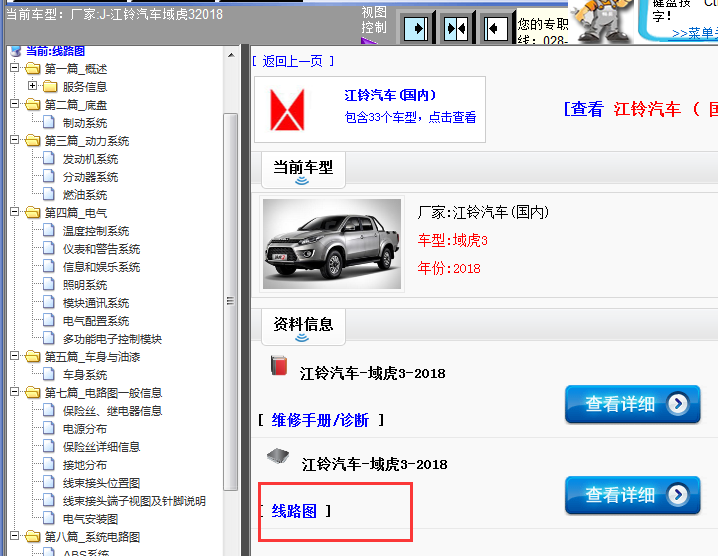Open 电气安装图 tree item

[90, 519]
